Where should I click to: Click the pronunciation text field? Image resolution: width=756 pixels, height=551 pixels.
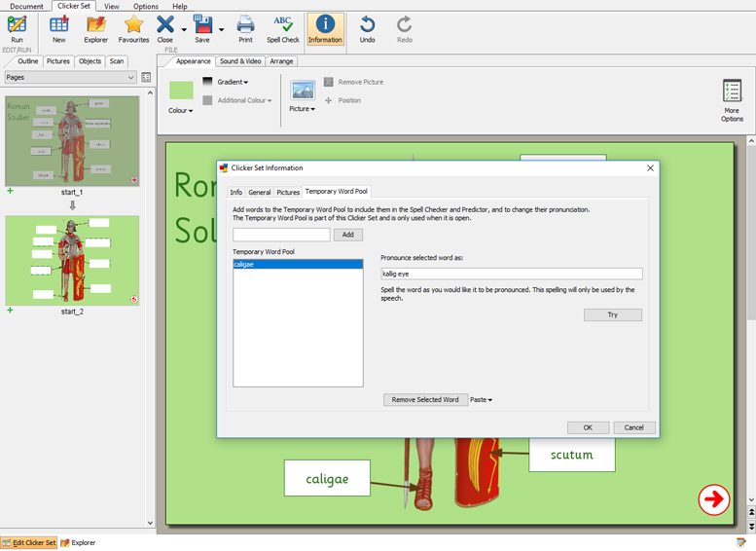[x=511, y=275]
